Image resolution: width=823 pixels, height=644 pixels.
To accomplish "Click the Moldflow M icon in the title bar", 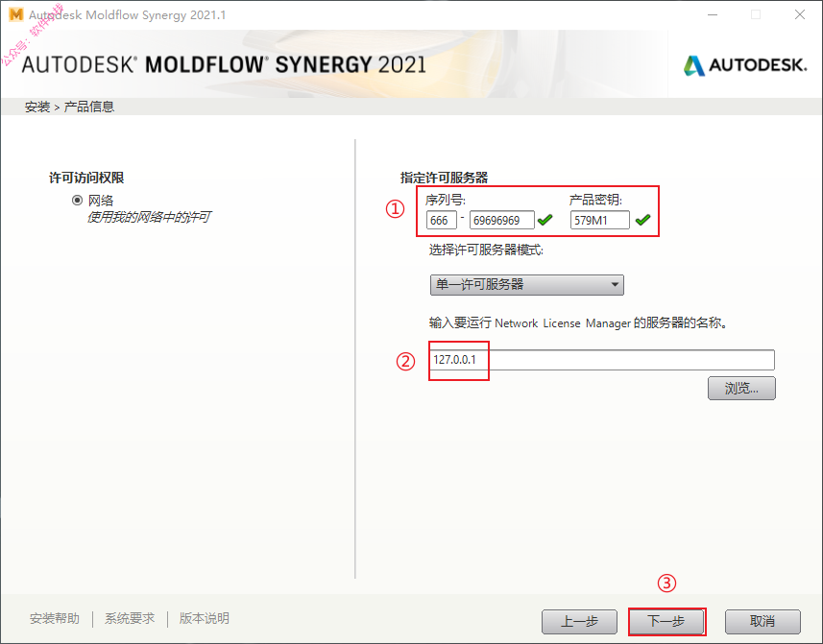I will (16, 14).
